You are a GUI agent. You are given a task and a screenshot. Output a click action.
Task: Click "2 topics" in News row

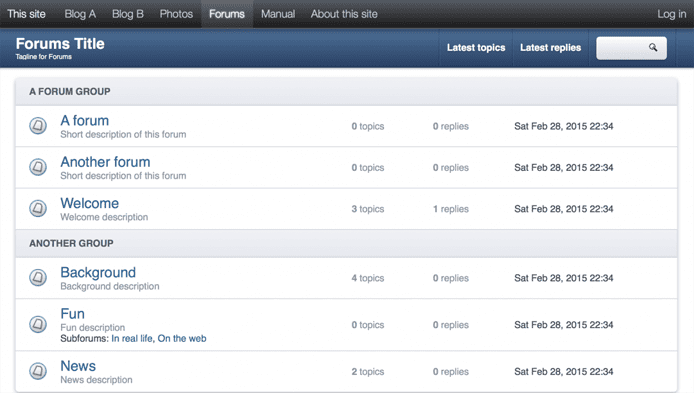[x=368, y=372]
